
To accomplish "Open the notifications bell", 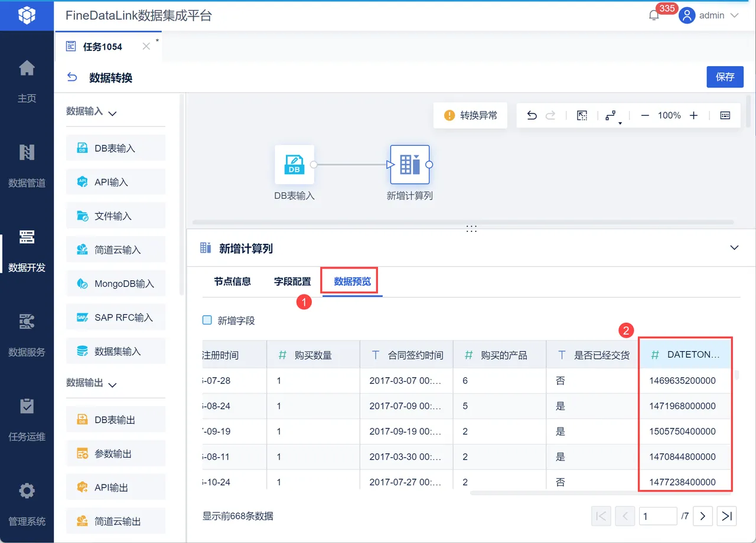I will (654, 16).
